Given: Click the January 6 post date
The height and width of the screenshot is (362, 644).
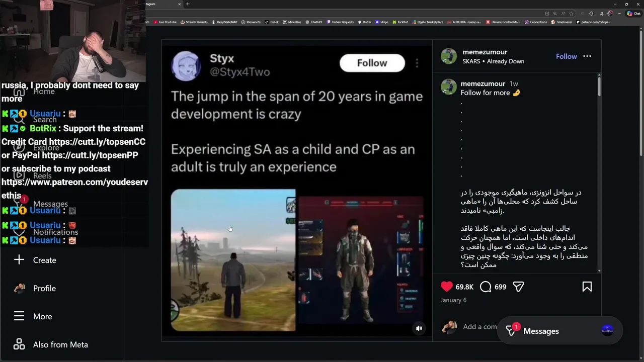Looking at the screenshot, I should pos(453,300).
